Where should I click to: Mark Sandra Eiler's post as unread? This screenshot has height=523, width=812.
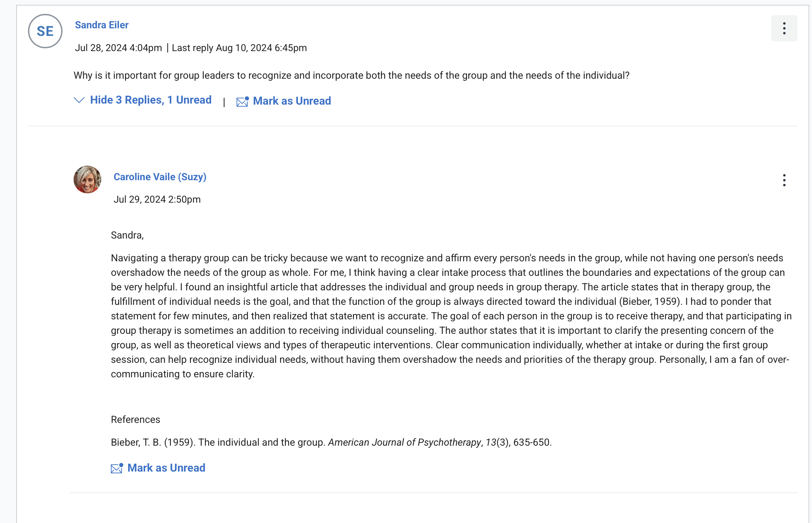point(292,101)
